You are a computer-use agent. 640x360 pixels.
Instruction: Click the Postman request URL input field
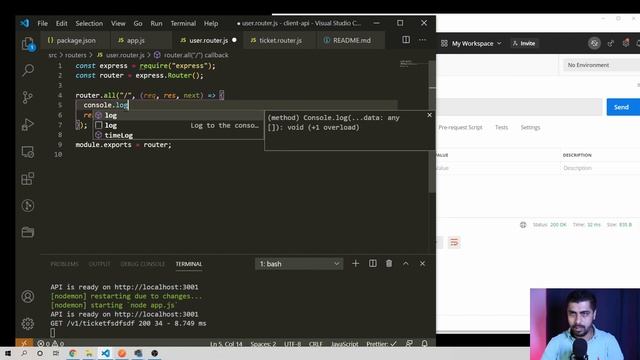click(x=519, y=107)
